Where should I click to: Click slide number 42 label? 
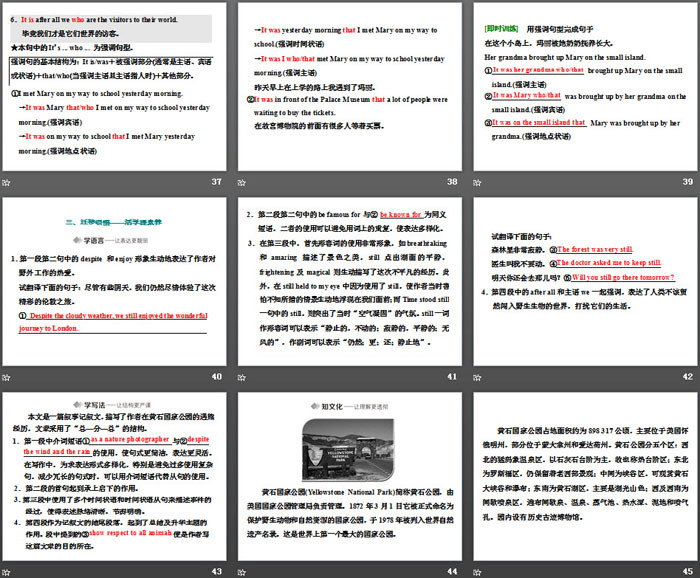[x=688, y=377]
